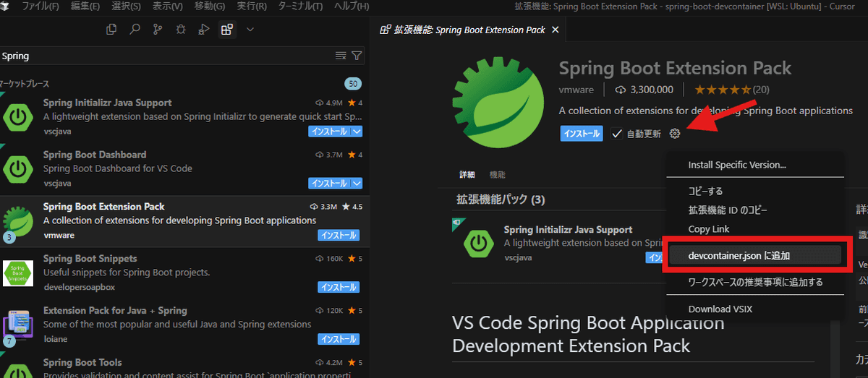Install the Spring Boot Snippets extension
Image resolution: width=868 pixels, height=378 pixels.
(x=339, y=288)
